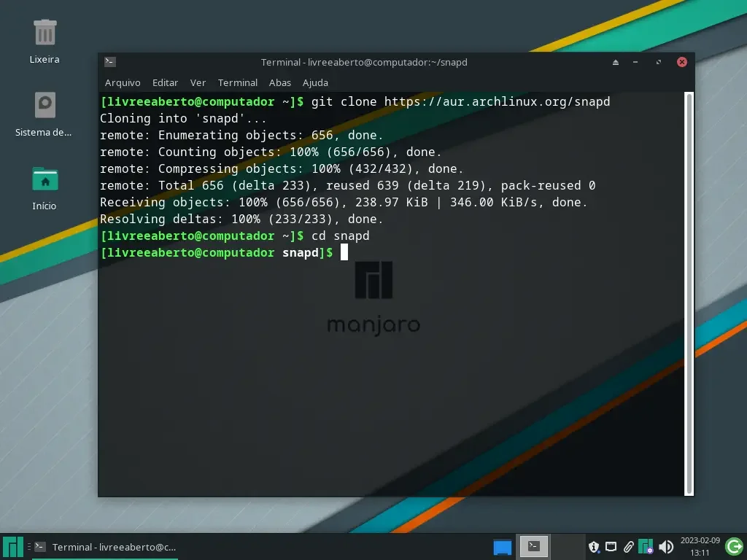This screenshot has height=560, width=747.
Task: Click the panel window list handle dots
Action: coord(28,547)
